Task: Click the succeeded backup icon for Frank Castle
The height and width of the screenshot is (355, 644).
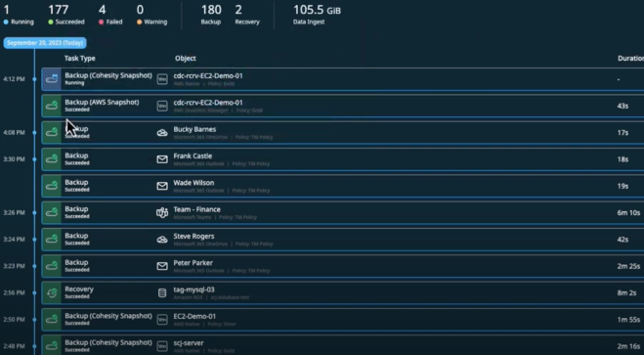Action: tap(52, 159)
